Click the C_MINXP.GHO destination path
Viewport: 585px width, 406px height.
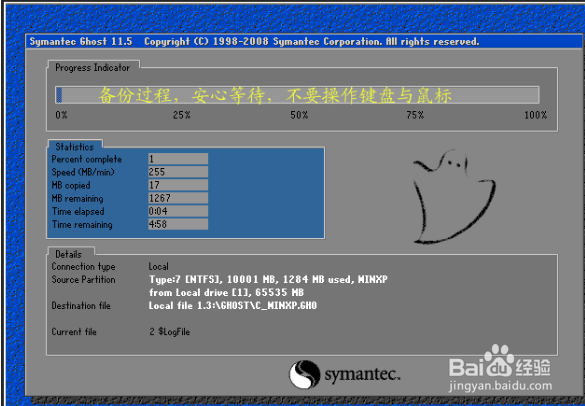(233, 306)
